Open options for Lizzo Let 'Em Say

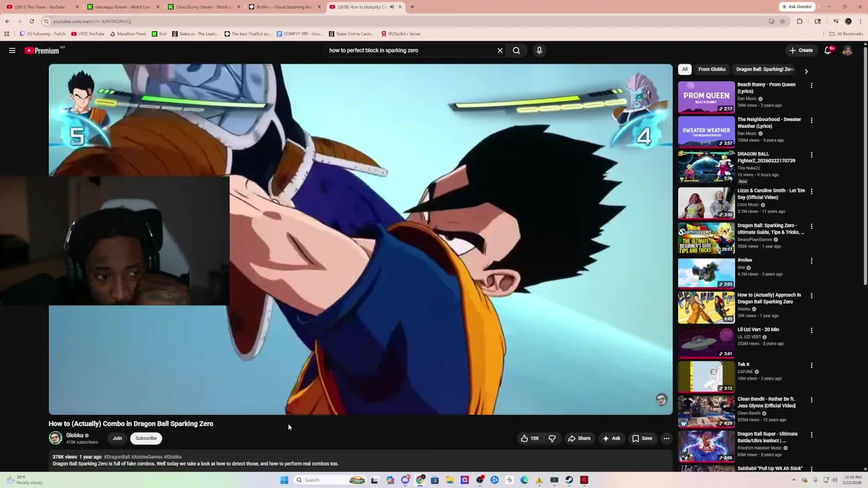(x=811, y=191)
